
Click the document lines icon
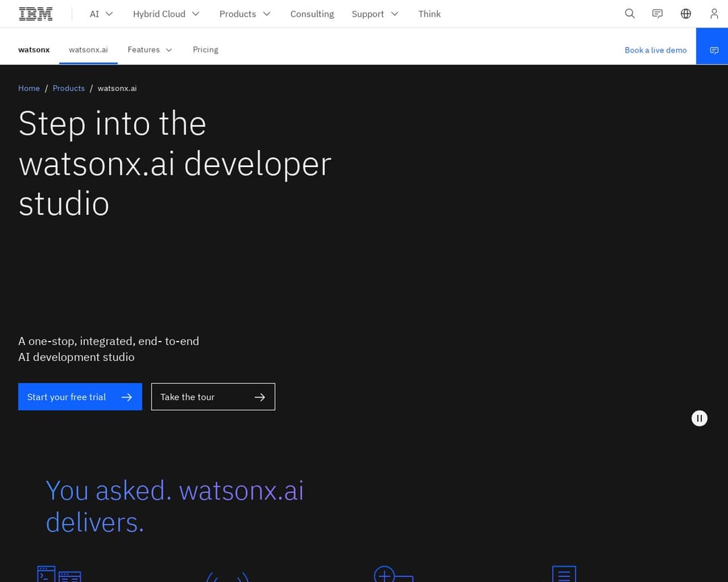[564, 574]
